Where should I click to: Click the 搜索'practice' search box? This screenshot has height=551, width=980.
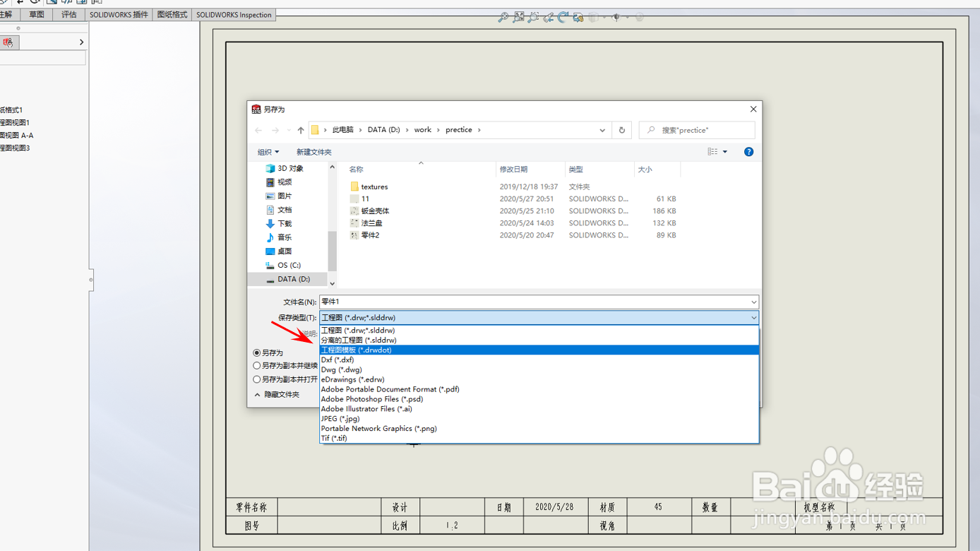(x=697, y=129)
